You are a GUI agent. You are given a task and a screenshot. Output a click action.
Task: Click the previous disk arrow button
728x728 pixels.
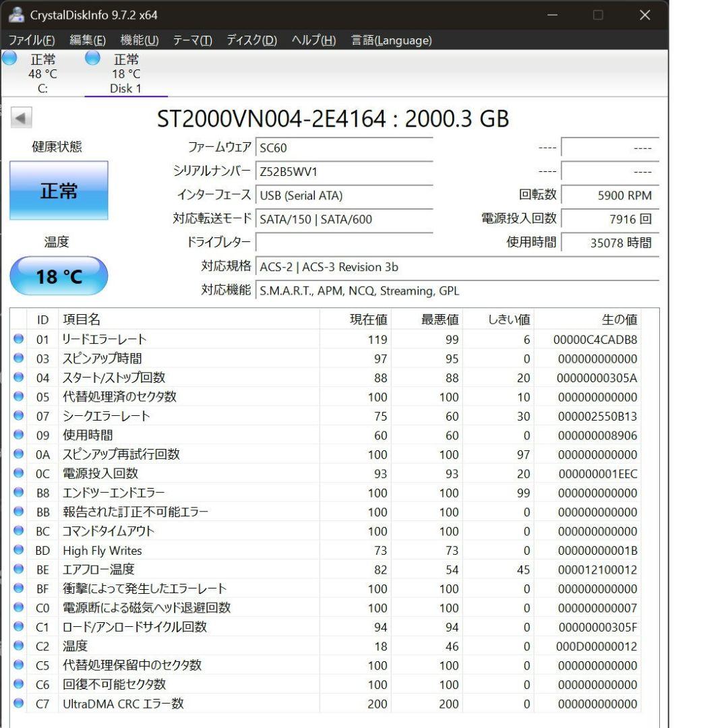[21, 119]
